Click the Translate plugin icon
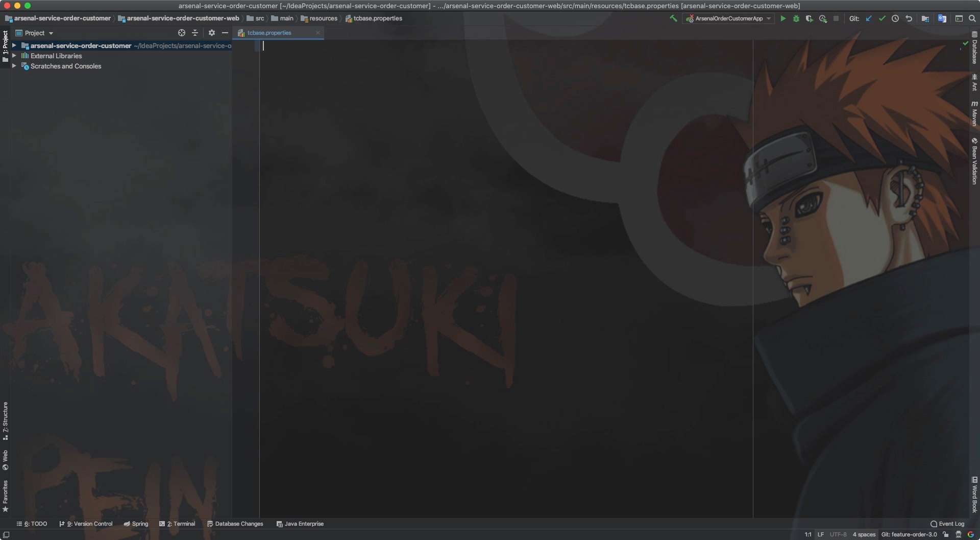 (942, 18)
